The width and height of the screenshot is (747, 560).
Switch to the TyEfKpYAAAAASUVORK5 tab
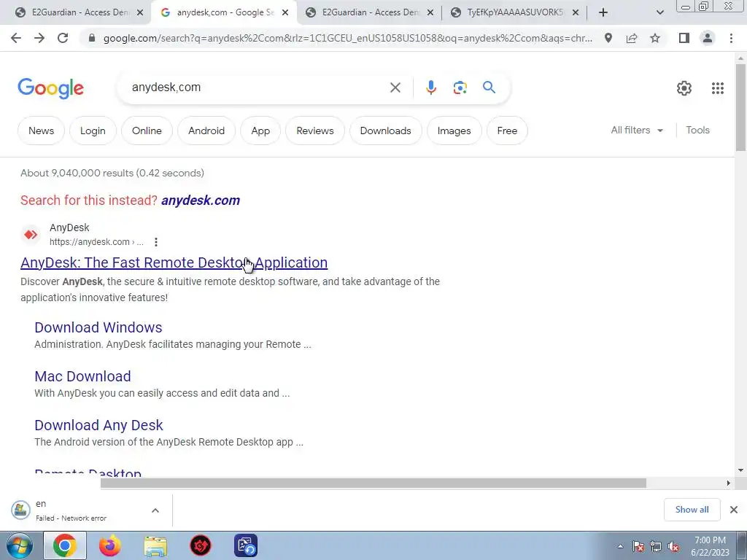pos(514,12)
